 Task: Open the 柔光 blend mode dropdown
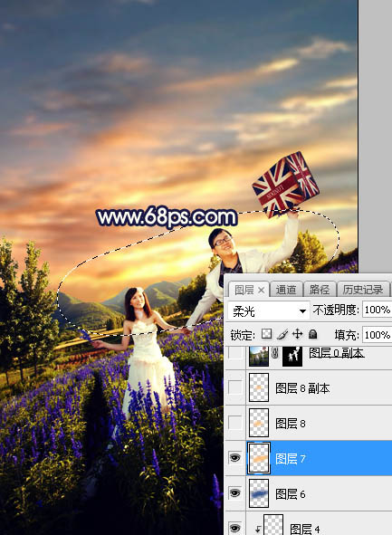click(x=268, y=310)
